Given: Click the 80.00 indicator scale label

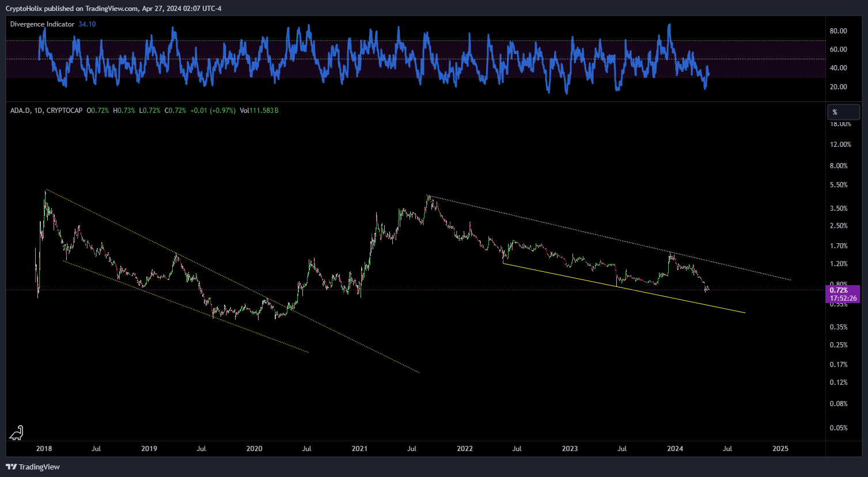Looking at the screenshot, I should (838, 31).
